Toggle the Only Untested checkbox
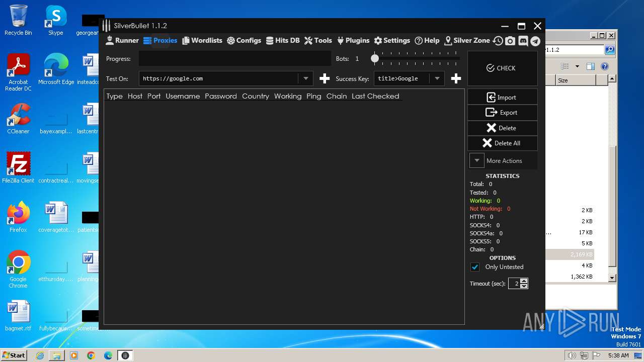The height and width of the screenshot is (362, 644). point(475,267)
